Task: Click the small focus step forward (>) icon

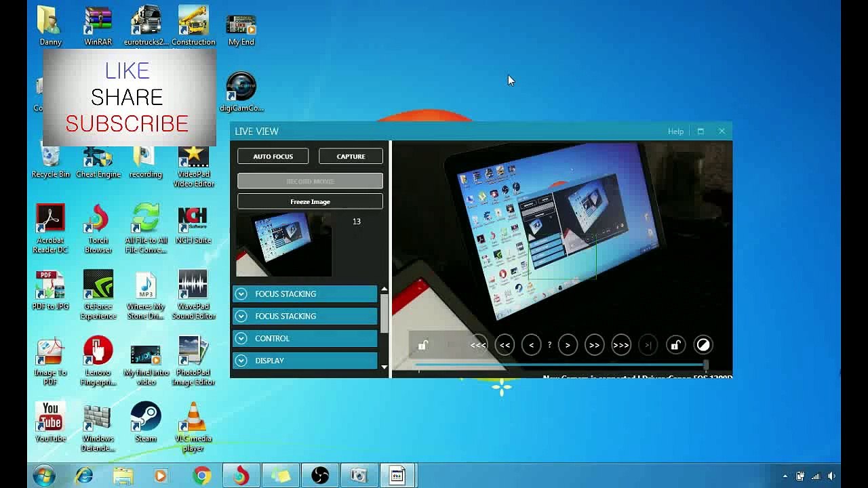Action: 568,345
